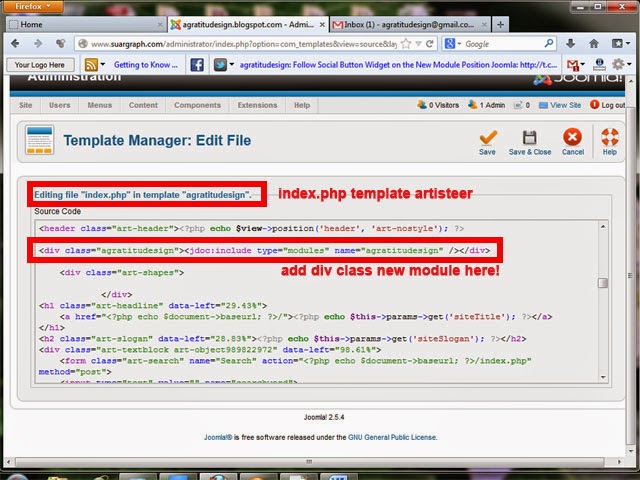Switch to the Gmail Inbox tab
Screen dimensions: 640x480
[x=410, y=24]
